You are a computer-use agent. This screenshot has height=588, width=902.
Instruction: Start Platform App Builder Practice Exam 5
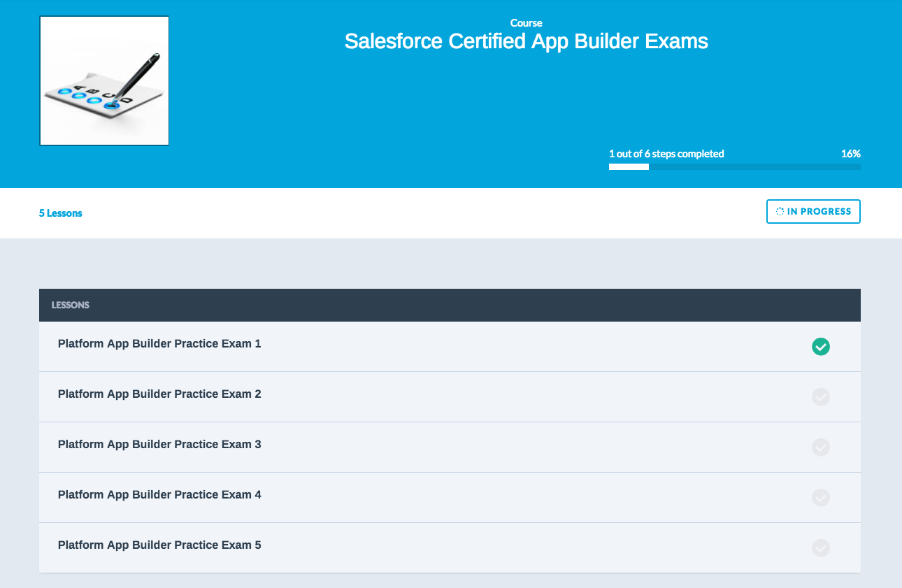click(159, 545)
